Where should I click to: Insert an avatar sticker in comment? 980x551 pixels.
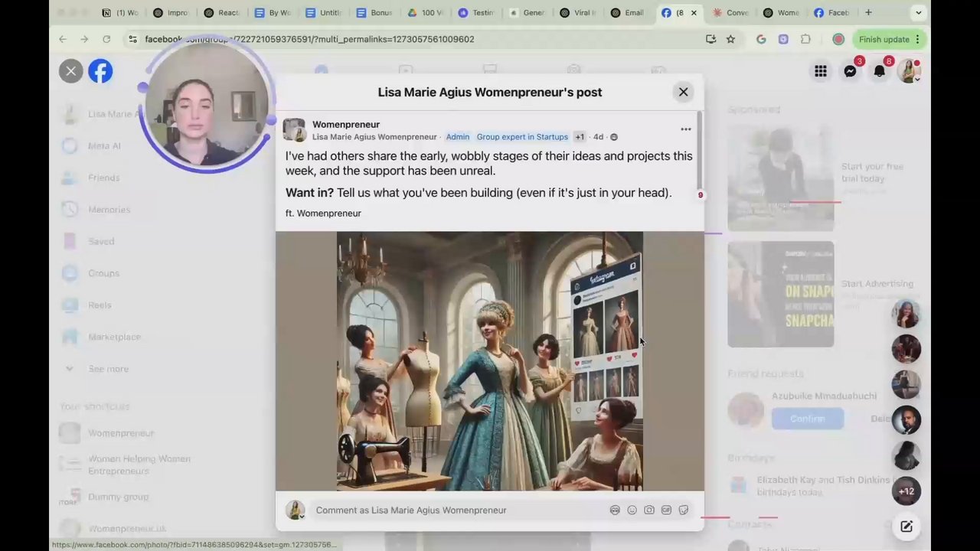[x=615, y=510]
